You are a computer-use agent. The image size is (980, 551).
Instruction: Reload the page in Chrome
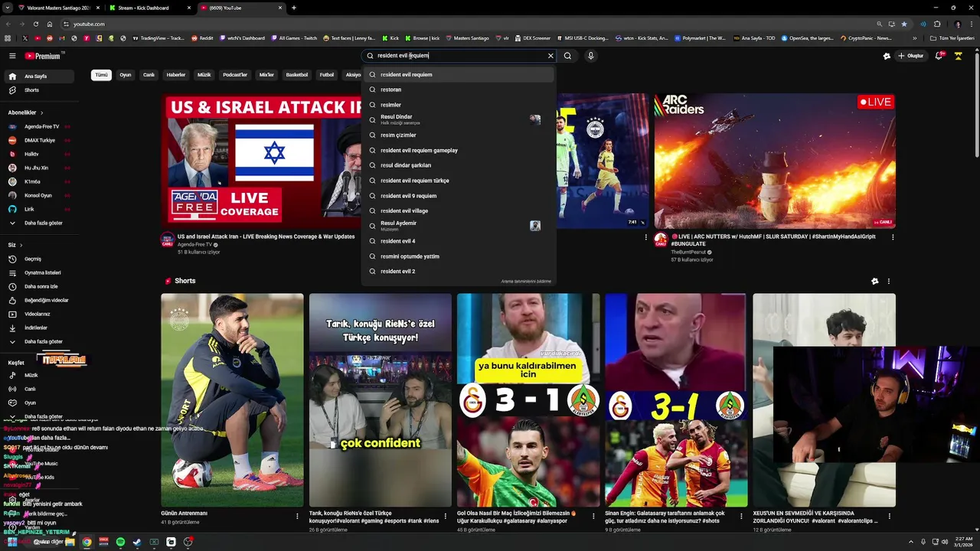tap(35, 24)
